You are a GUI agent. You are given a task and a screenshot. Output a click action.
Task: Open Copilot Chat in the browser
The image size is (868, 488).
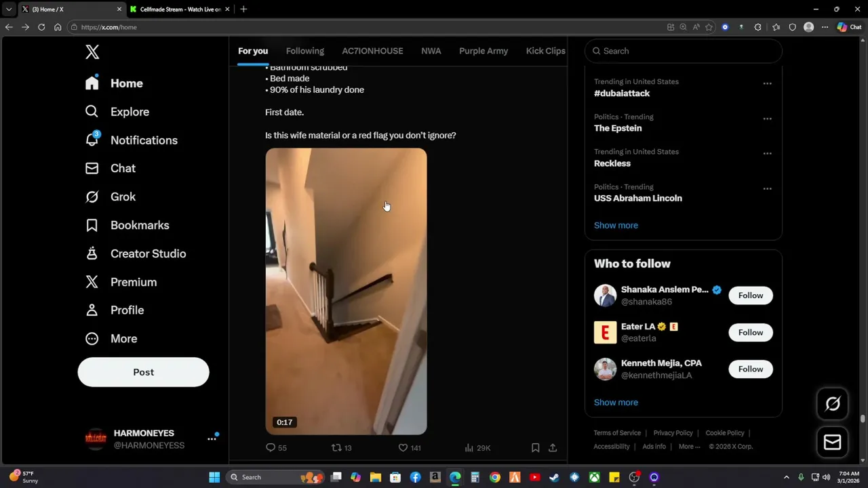point(849,27)
